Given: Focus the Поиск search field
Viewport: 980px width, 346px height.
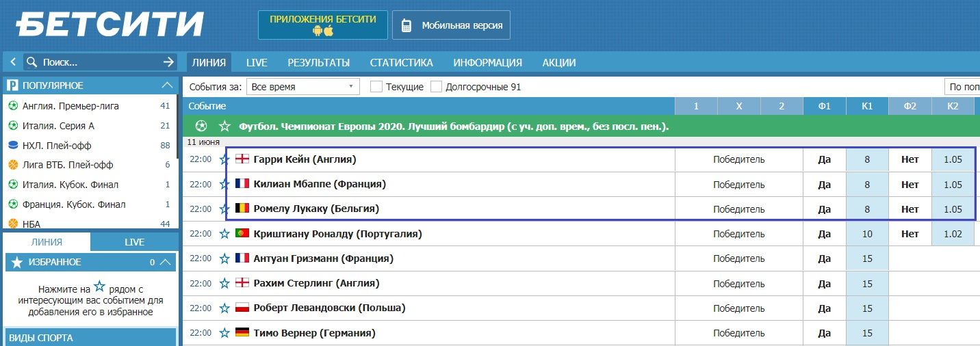Looking at the screenshot, I should coord(100,62).
